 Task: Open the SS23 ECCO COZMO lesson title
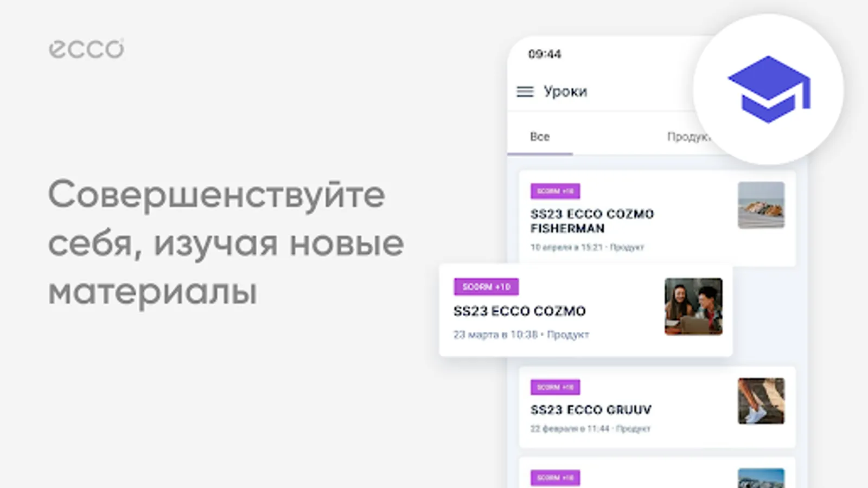pyautogui.click(x=520, y=311)
